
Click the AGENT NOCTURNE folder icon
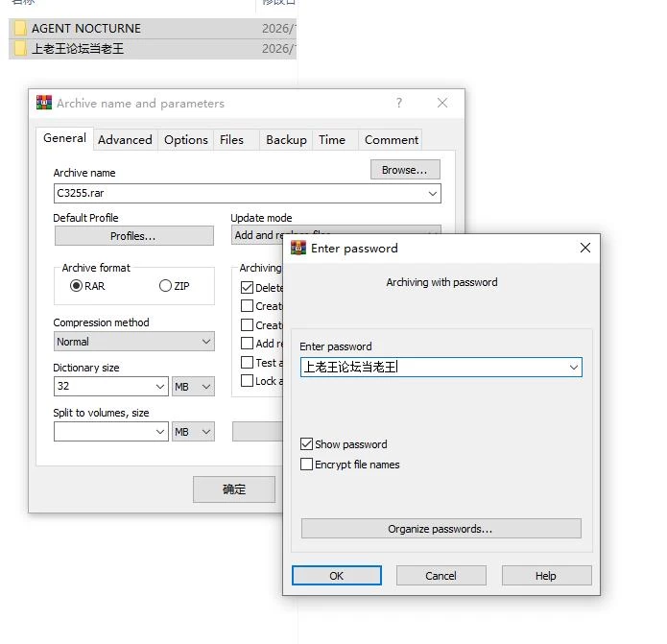19,29
